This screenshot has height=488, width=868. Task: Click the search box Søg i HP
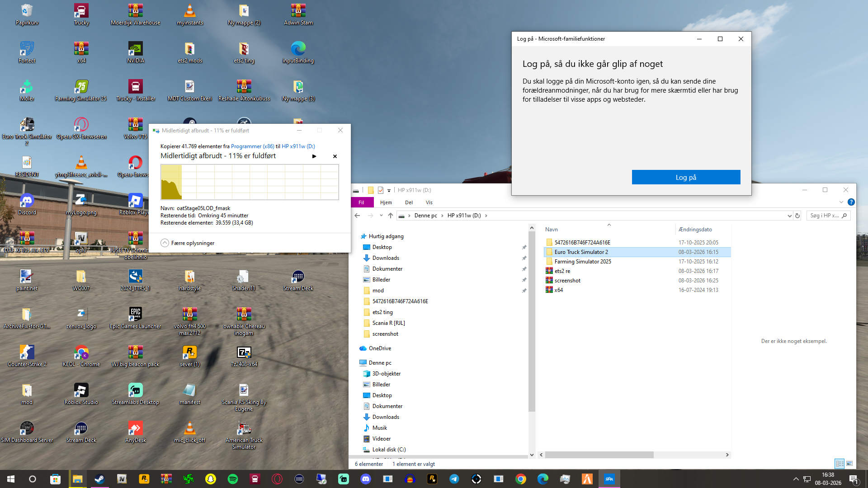pyautogui.click(x=825, y=216)
